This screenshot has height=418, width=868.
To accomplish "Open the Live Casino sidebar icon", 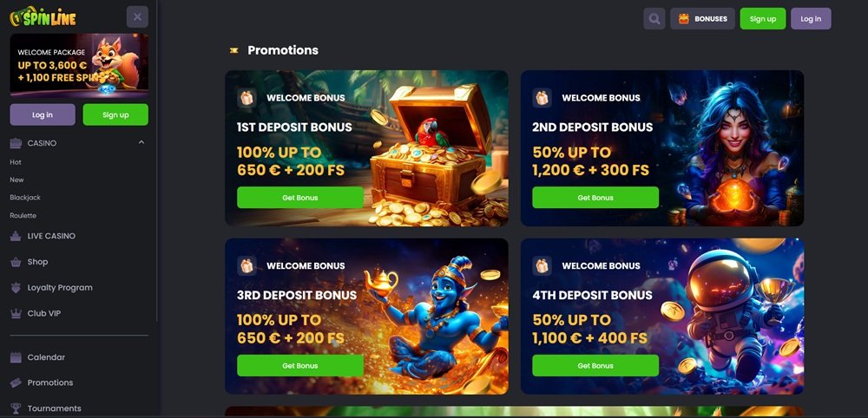I will point(16,236).
